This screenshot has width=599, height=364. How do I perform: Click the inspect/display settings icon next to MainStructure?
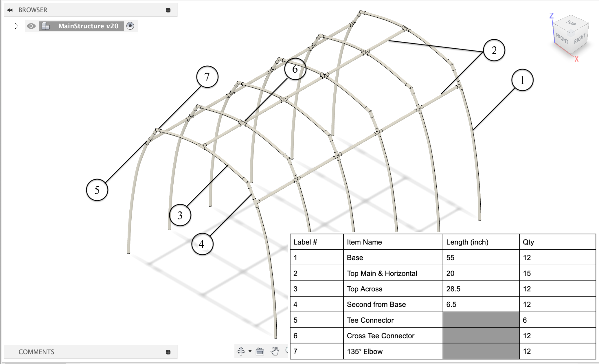coord(132,26)
